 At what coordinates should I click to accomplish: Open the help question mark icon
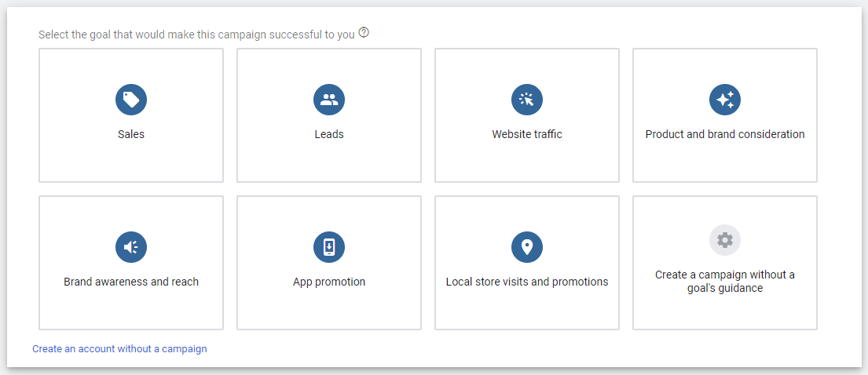tap(364, 33)
